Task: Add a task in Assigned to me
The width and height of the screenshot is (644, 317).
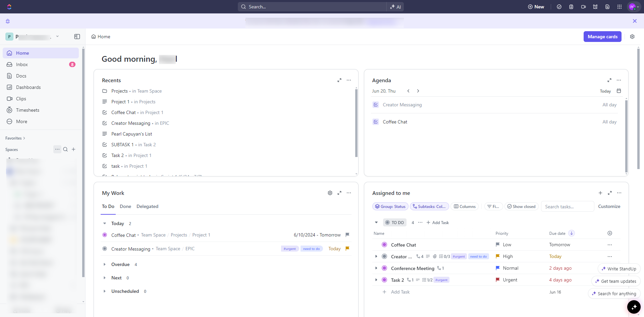Action: [600, 193]
